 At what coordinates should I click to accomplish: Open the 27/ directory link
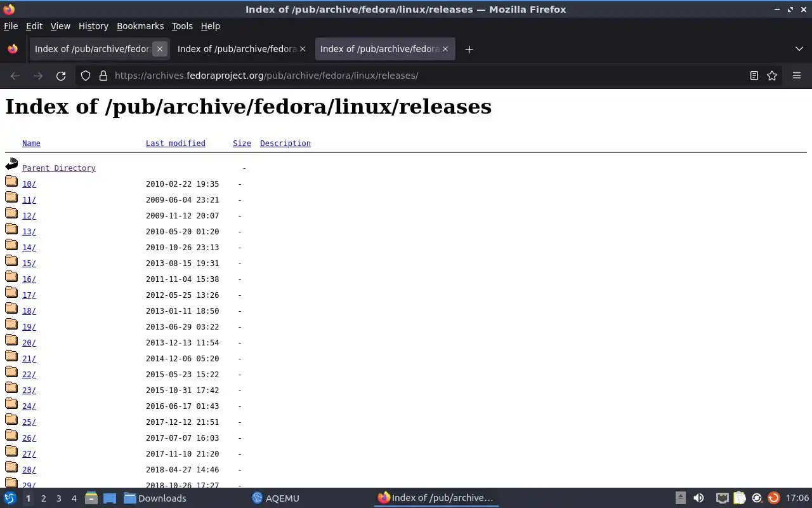pyautogui.click(x=29, y=454)
